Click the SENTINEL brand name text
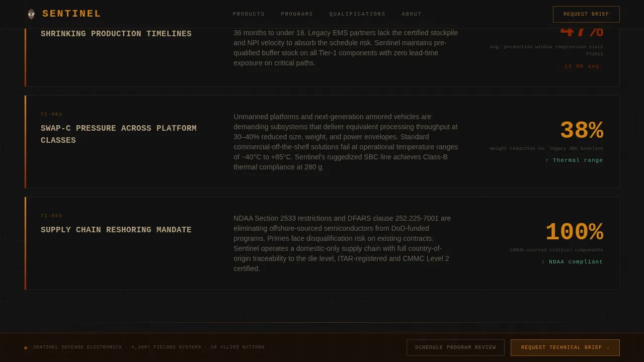This screenshot has width=644, height=362. click(x=71, y=14)
